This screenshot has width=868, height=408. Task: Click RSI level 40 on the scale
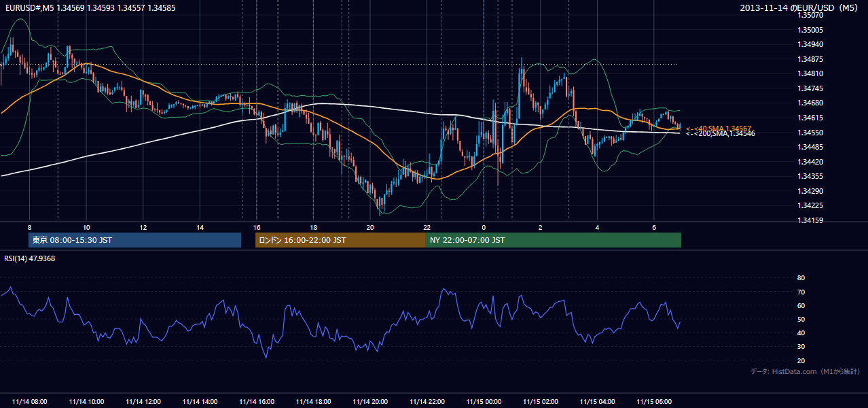(801, 333)
